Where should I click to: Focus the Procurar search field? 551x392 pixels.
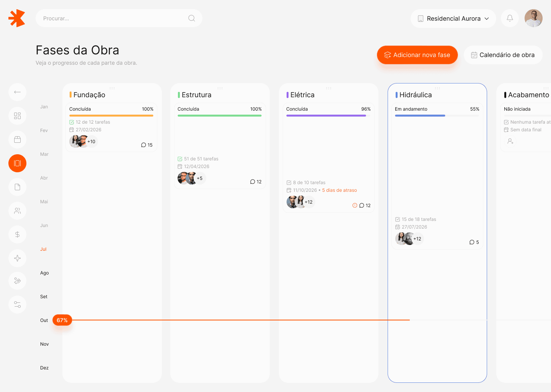pos(119,18)
